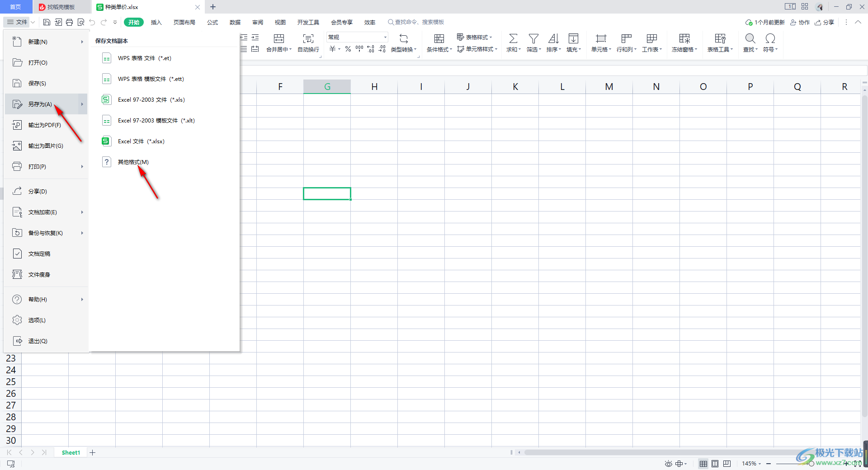This screenshot has width=868, height=470.
Task: Expand the Help submenu arrow
Action: [x=82, y=299]
